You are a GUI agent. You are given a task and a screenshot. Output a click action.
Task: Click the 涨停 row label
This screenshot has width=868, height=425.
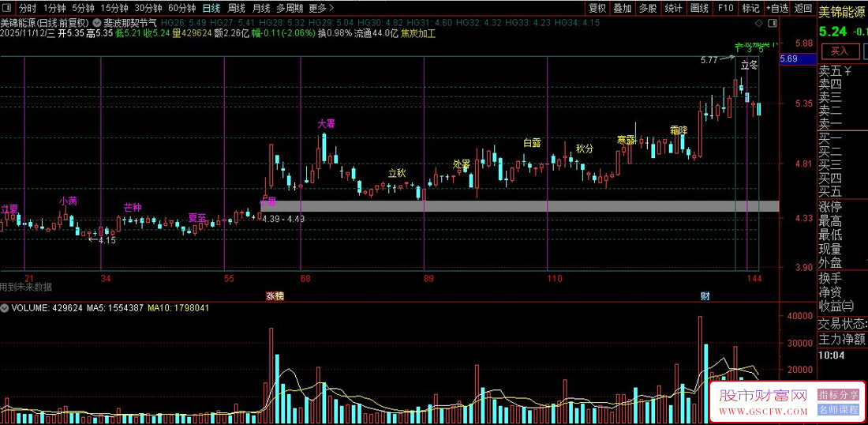click(830, 207)
